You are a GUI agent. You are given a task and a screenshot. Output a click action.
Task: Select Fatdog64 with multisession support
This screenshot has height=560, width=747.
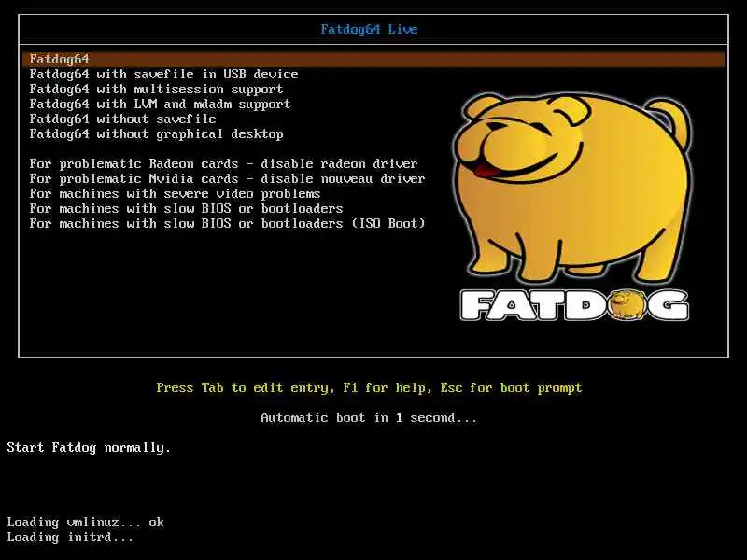tap(156, 90)
